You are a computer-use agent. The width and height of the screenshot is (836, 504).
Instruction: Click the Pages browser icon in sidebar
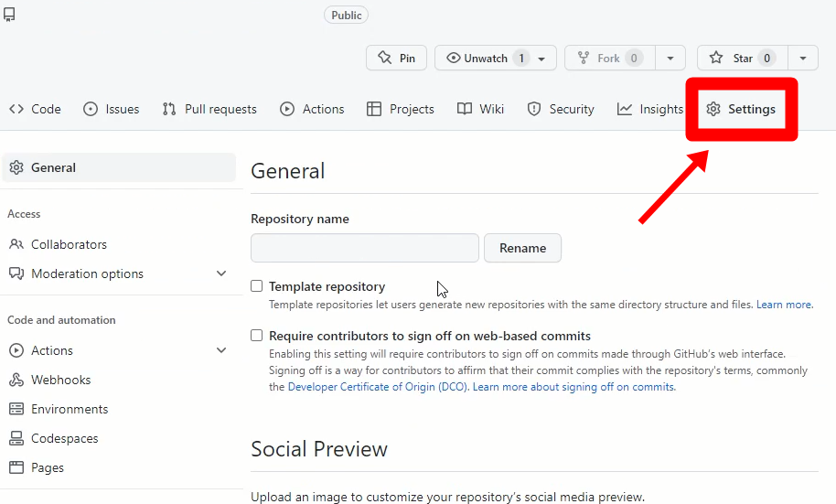pyautogui.click(x=16, y=467)
